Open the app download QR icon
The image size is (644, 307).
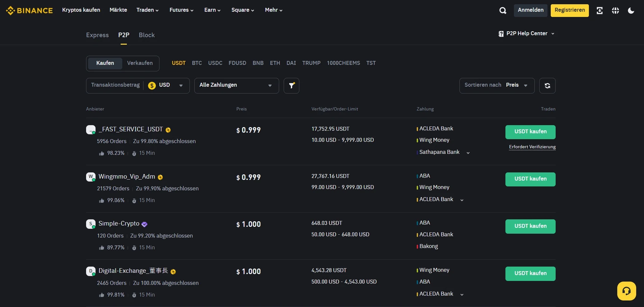tap(599, 10)
